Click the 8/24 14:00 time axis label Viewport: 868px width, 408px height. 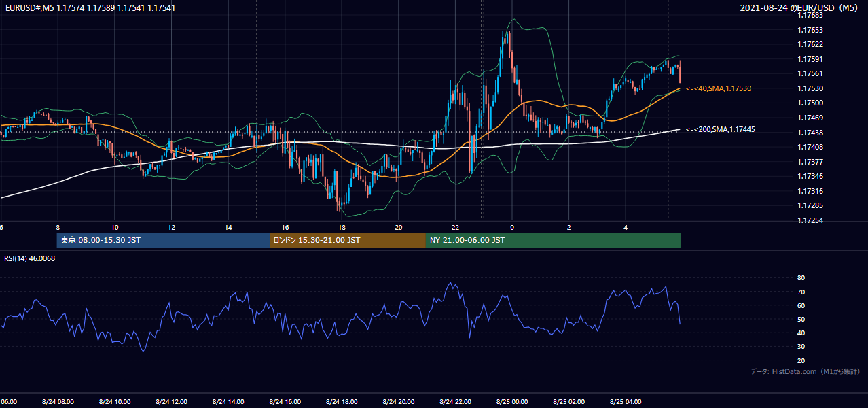[x=228, y=402]
